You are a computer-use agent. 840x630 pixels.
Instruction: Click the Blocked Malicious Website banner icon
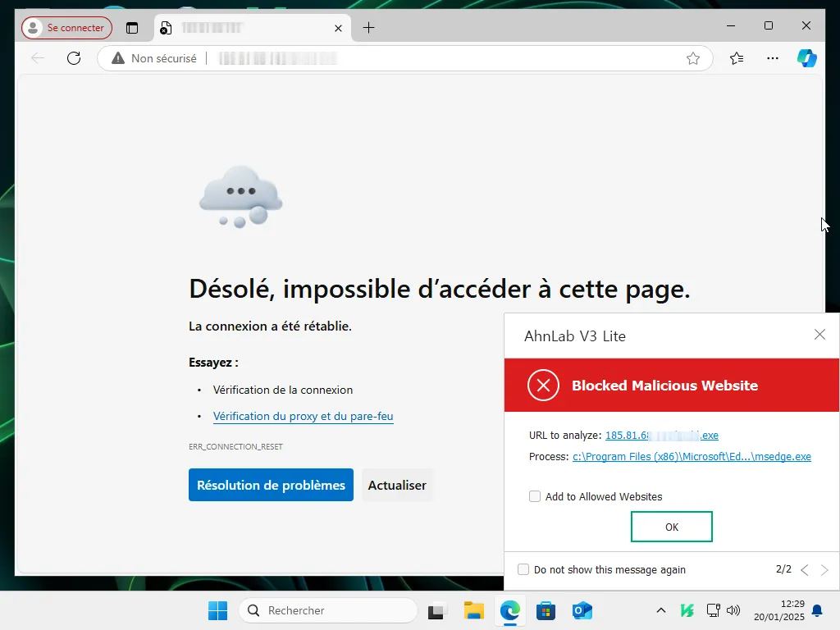543,386
